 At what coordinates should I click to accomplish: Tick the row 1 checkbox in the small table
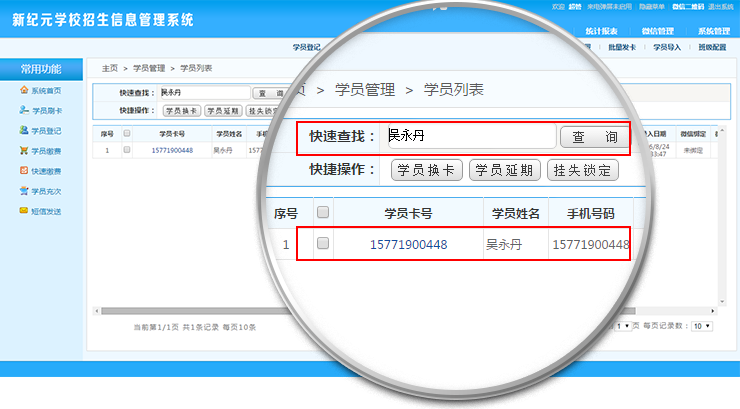(126, 150)
